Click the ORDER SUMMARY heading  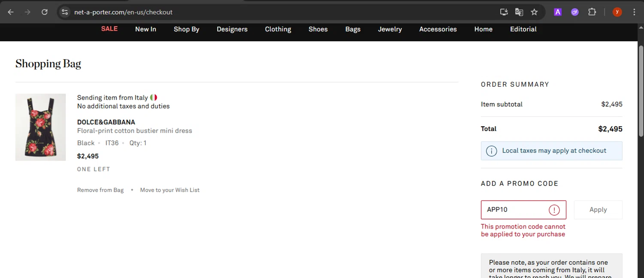(x=515, y=85)
